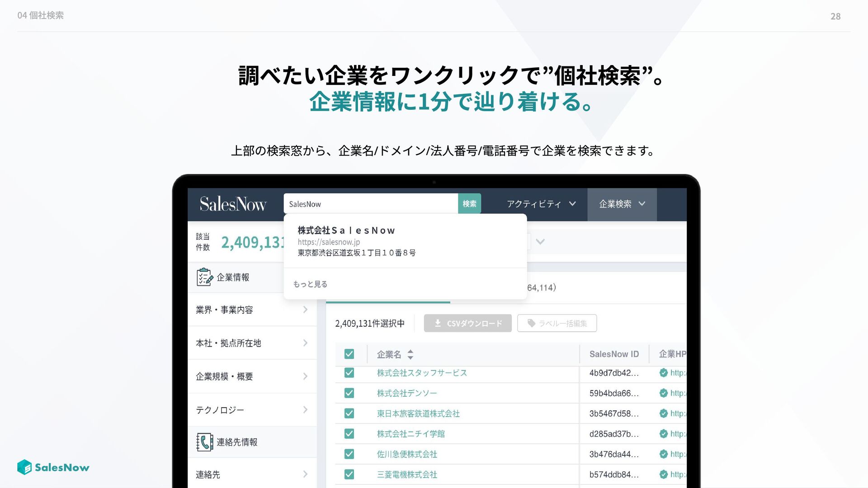Click the verified badge in 東日本旅客鉄道株式会社 row

pyautogui.click(x=663, y=413)
